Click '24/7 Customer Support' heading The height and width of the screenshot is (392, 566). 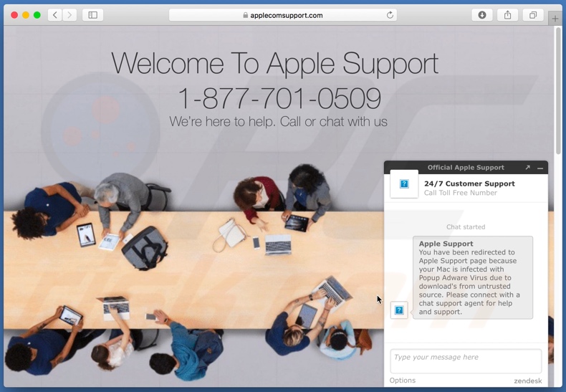pyautogui.click(x=469, y=183)
